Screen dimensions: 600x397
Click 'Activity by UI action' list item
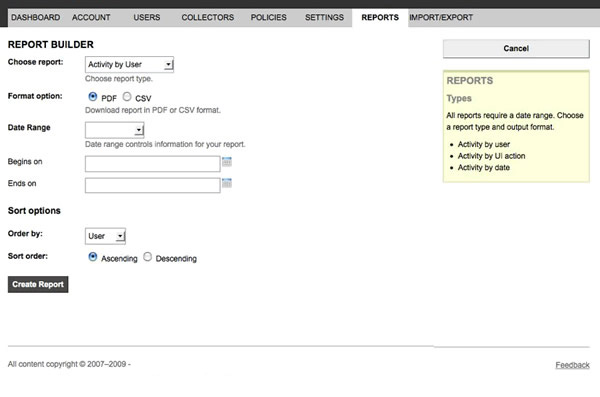pyautogui.click(x=491, y=156)
